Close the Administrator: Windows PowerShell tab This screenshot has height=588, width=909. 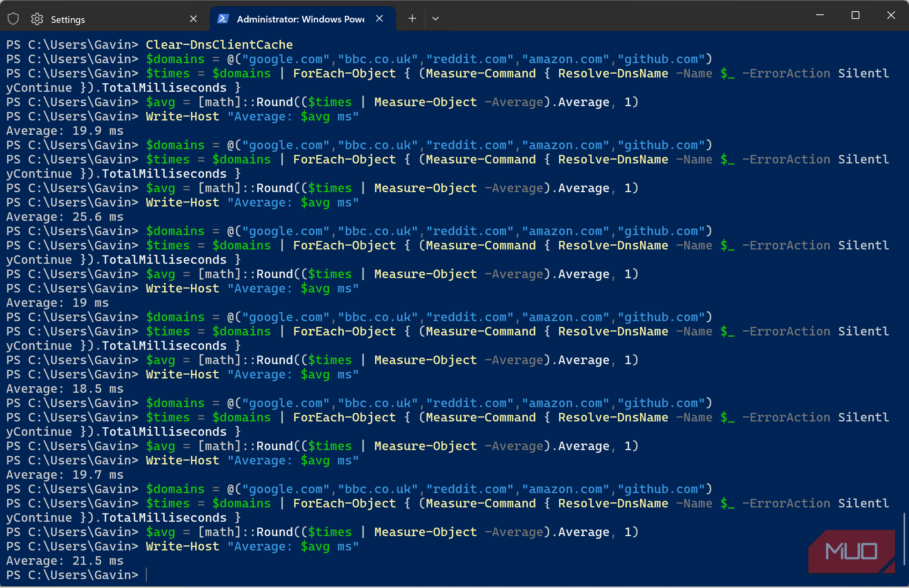380,19
